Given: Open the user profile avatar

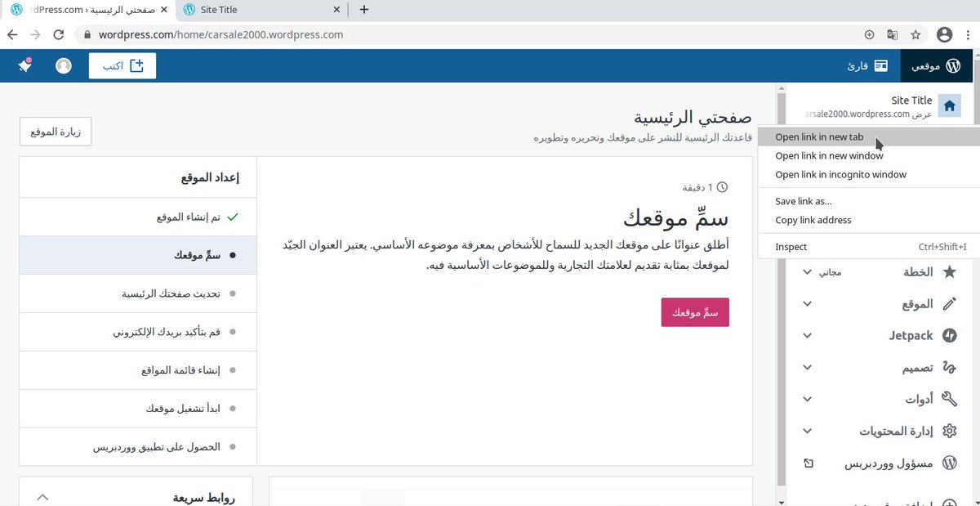Looking at the screenshot, I should coord(64,65).
